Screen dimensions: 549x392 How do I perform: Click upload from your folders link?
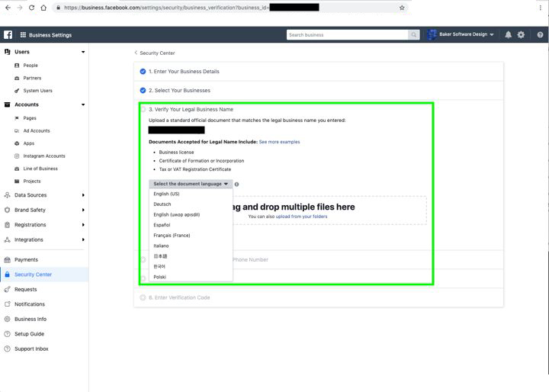pos(301,217)
